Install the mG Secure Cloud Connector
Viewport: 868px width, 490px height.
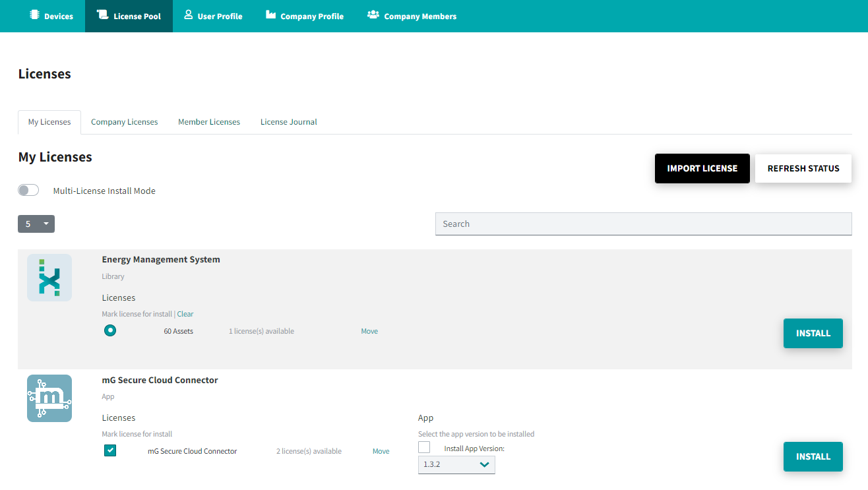813,456
